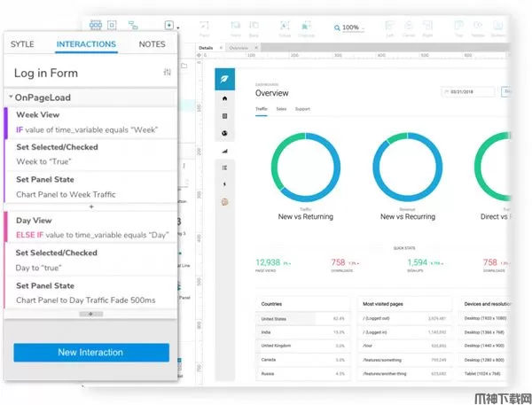Viewport: 532px width, 405px height.
Task: Click the user avatar icon in dashboard sidebar
Action: (x=223, y=200)
